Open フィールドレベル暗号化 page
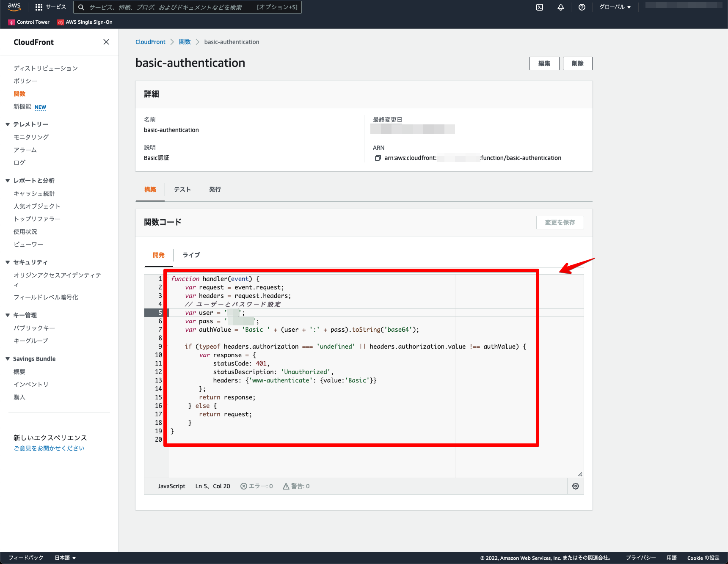The width and height of the screenshot is (728, 564). [46, 297]
